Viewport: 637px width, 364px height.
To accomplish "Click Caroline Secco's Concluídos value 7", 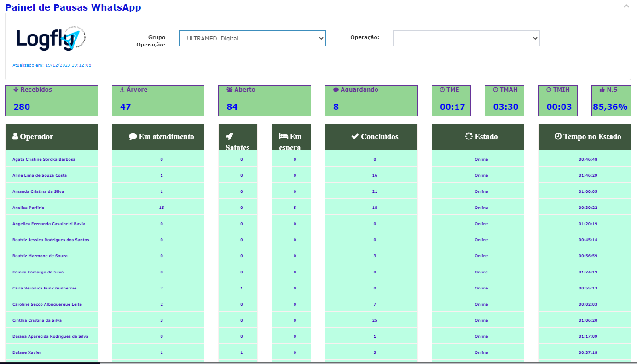I will pyautogui.click(x=375, y=304).
